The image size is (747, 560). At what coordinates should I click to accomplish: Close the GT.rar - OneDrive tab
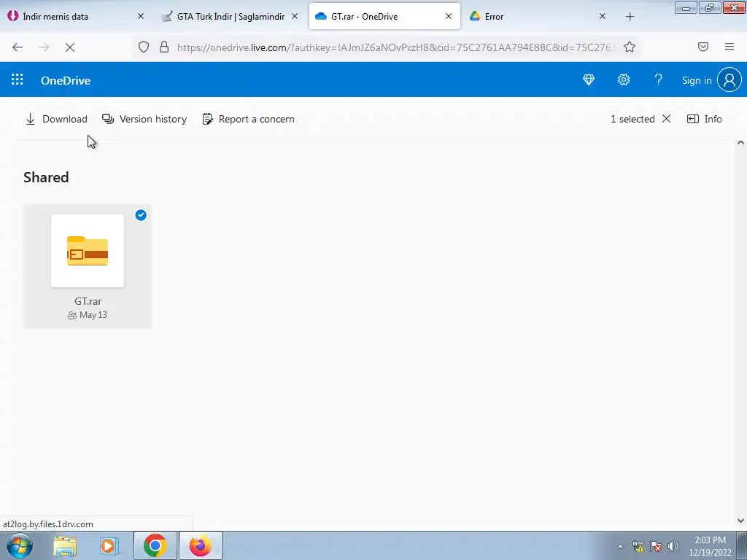[x=449, y=16]
